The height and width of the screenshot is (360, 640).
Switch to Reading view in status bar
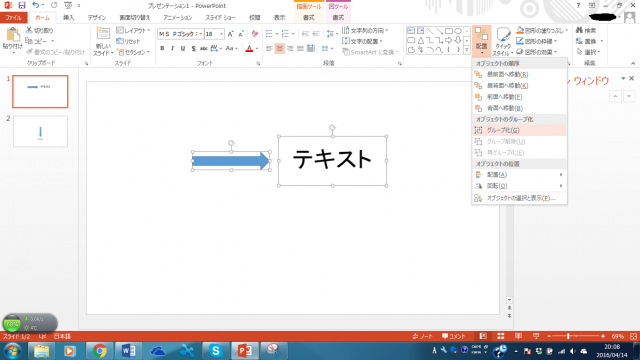tap(518, 336)
